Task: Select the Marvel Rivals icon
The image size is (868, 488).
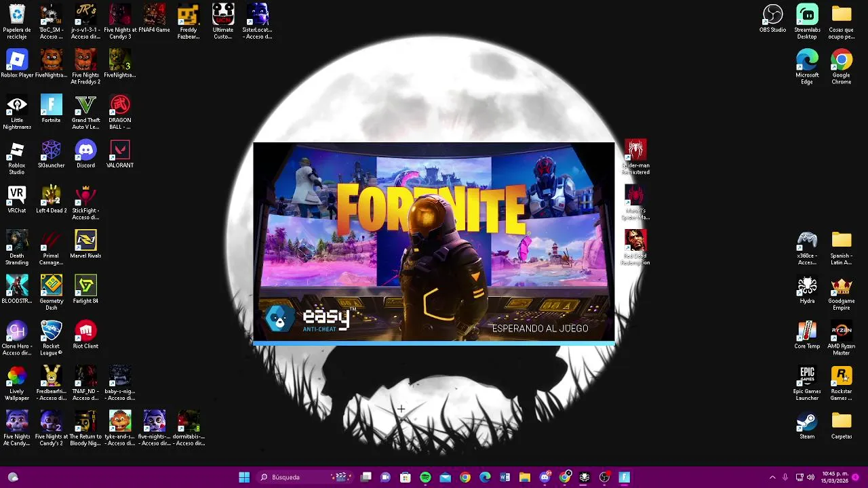Action: 85,245
